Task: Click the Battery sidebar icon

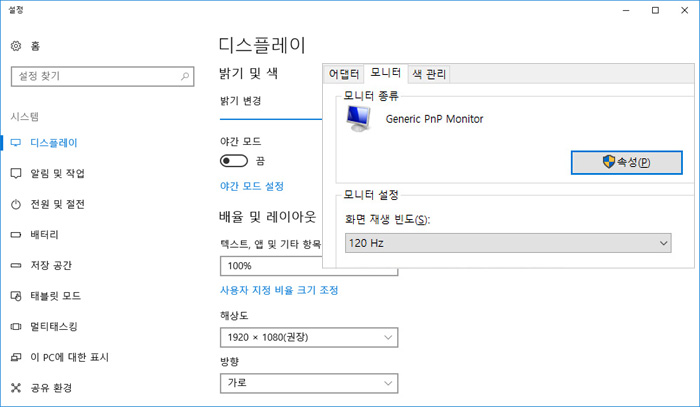Action: [x=15, y=235]
